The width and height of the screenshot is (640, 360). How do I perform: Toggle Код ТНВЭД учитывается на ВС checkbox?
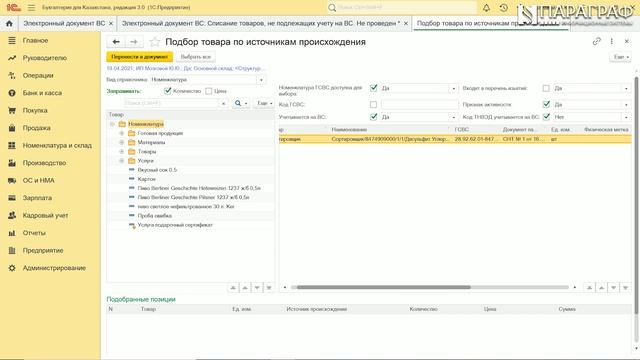pyautogui.click(x=546, y=117)
